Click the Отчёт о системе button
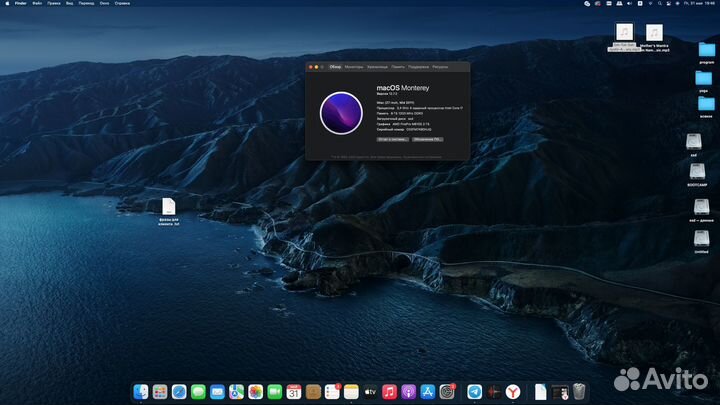This screenshot has width=720, height=405. [393, 139]
